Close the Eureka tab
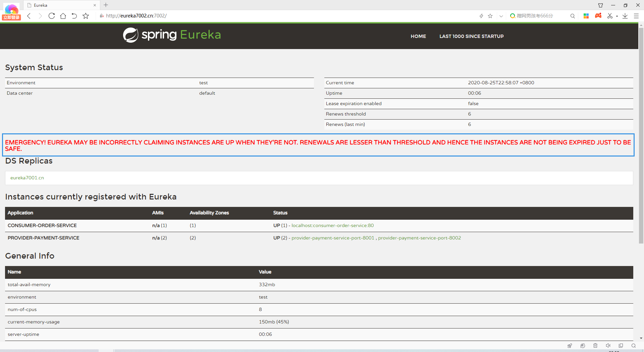The height and width of the screenshot is (352, 644). click(x=95, y=5)
